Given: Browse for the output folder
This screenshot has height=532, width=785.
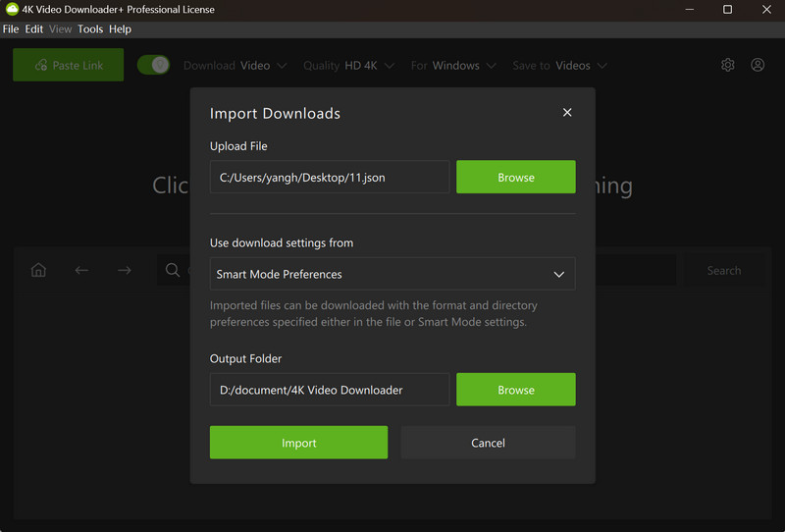Looking at the screenshot, I should (516, 390).
